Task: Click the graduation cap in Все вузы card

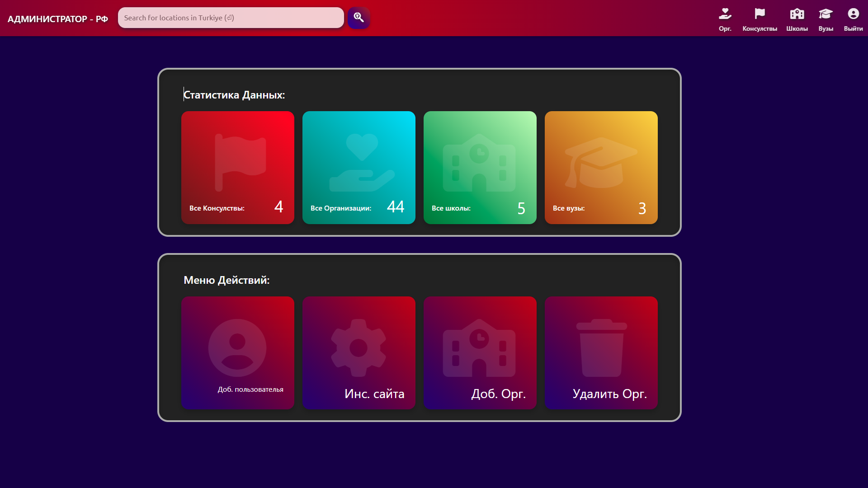Action: (x=601, y=163)
